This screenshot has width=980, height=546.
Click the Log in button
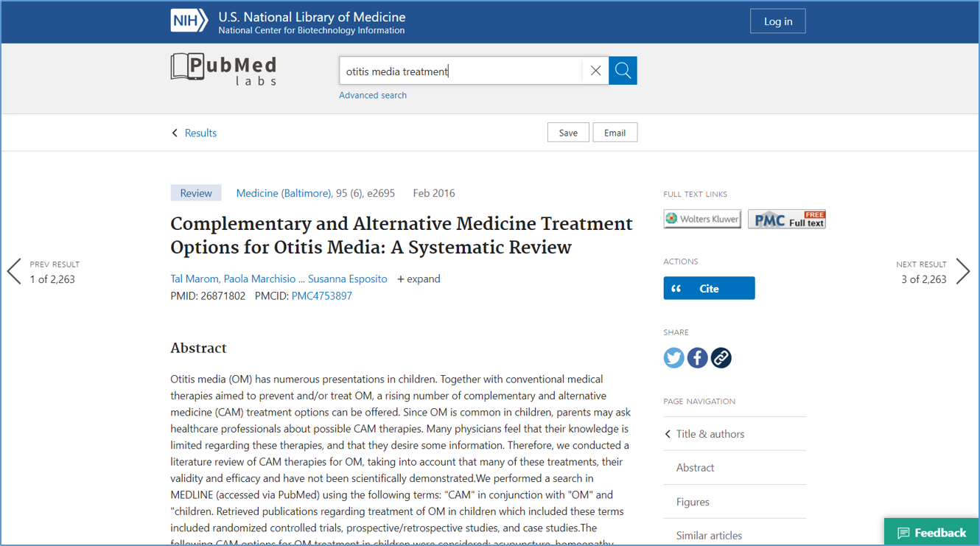click(x=778, y=21)
